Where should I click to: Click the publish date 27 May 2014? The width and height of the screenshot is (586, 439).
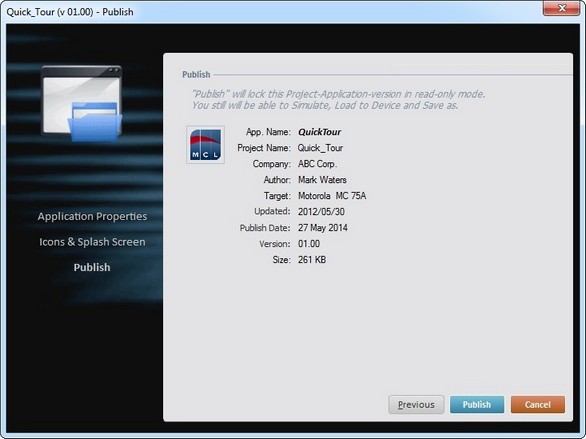(323, 228)
